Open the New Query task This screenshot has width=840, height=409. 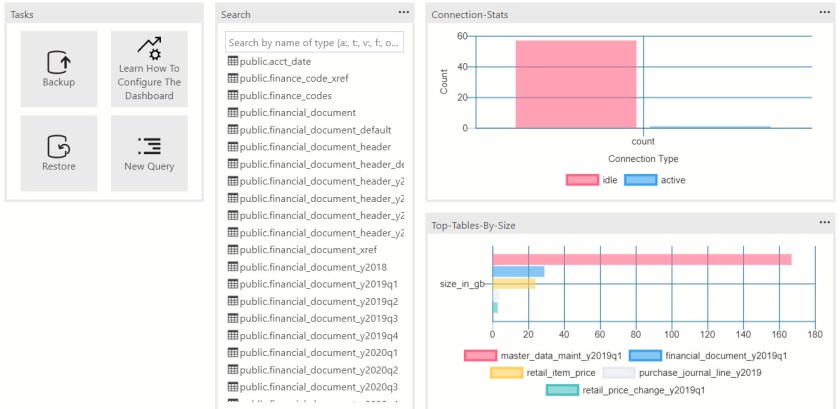(x=149, y=146)
